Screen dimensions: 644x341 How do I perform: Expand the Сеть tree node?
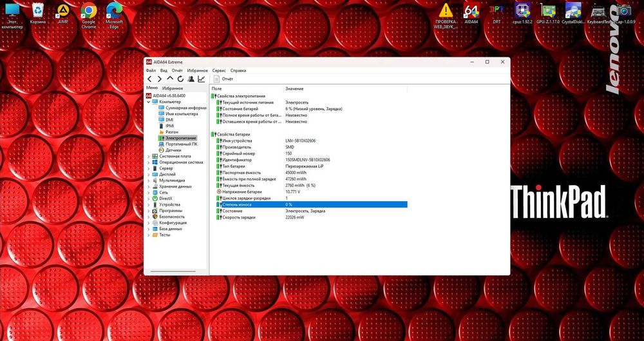149,193
